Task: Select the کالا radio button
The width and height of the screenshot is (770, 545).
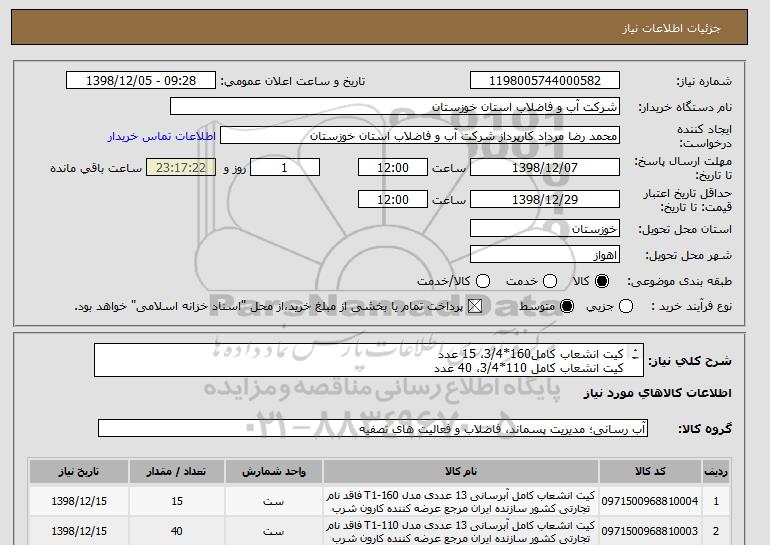Action: click(602, 281)
